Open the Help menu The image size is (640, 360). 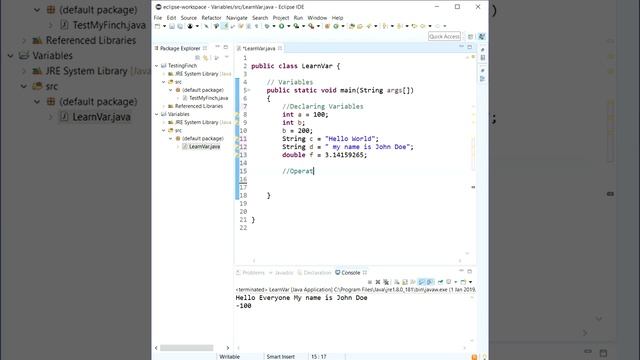(337, 18)
